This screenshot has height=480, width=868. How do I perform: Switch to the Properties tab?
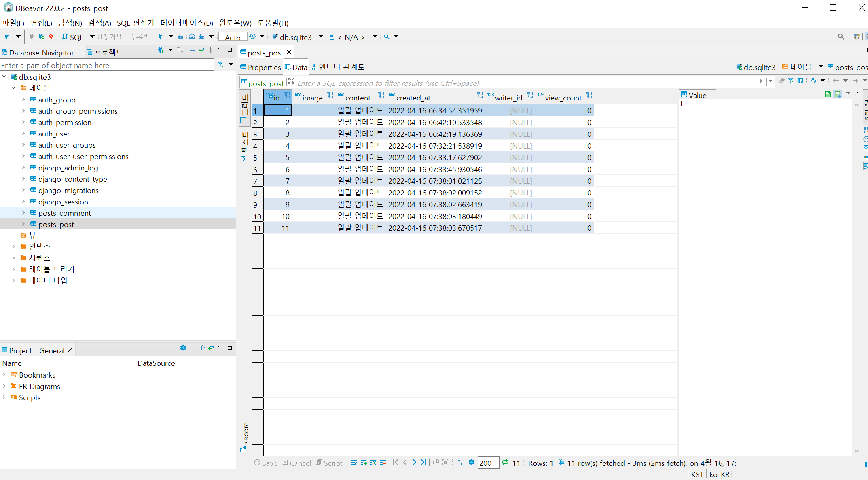[x=260, y=67]
